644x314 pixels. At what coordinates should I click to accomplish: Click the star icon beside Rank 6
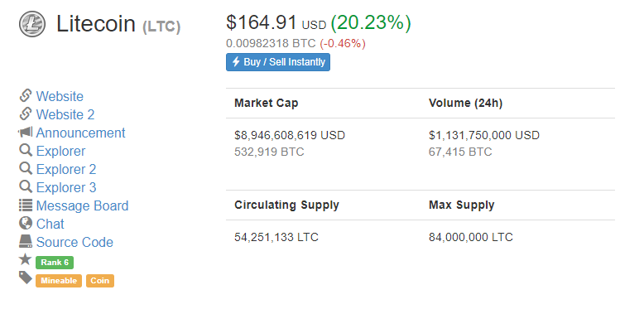point(26,259)
